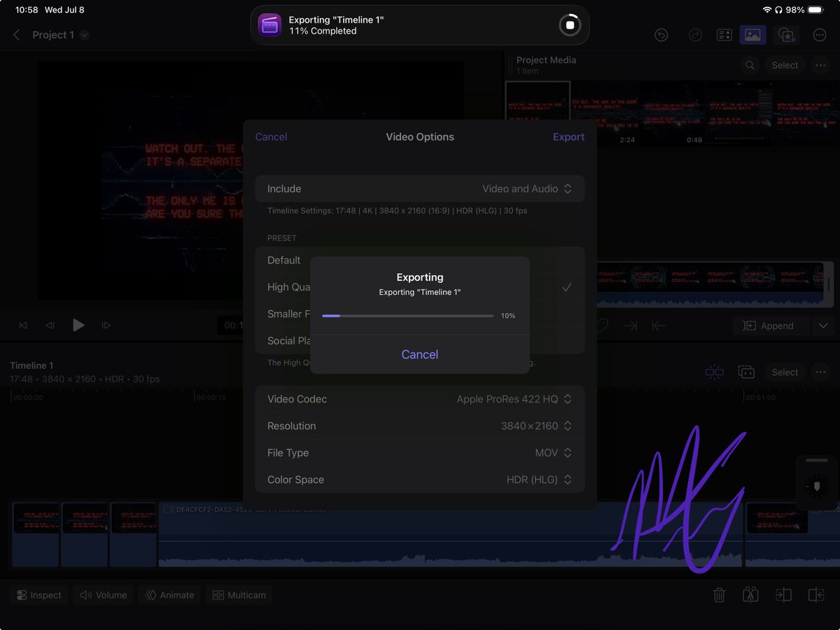This screenshot has height=630, width=840.
Task: Open top toolbar more options ellipsis
Action: click(x=820, y=35)
